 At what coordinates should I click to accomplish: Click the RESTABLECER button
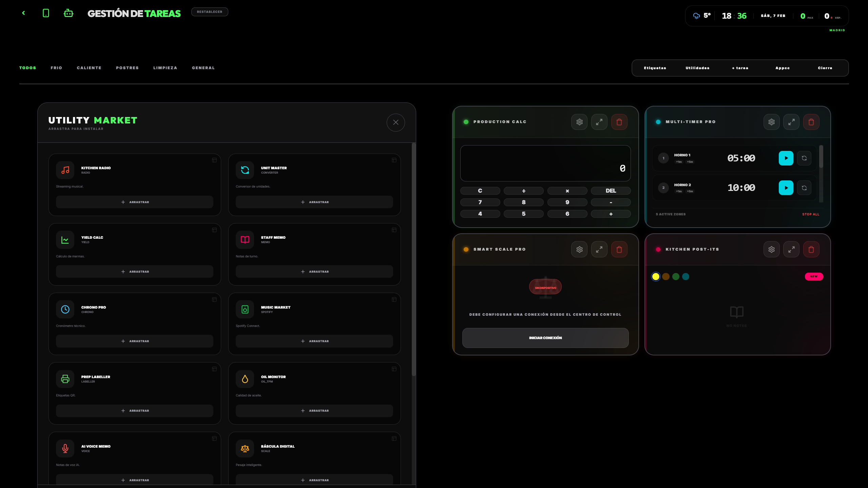(210, 12)
